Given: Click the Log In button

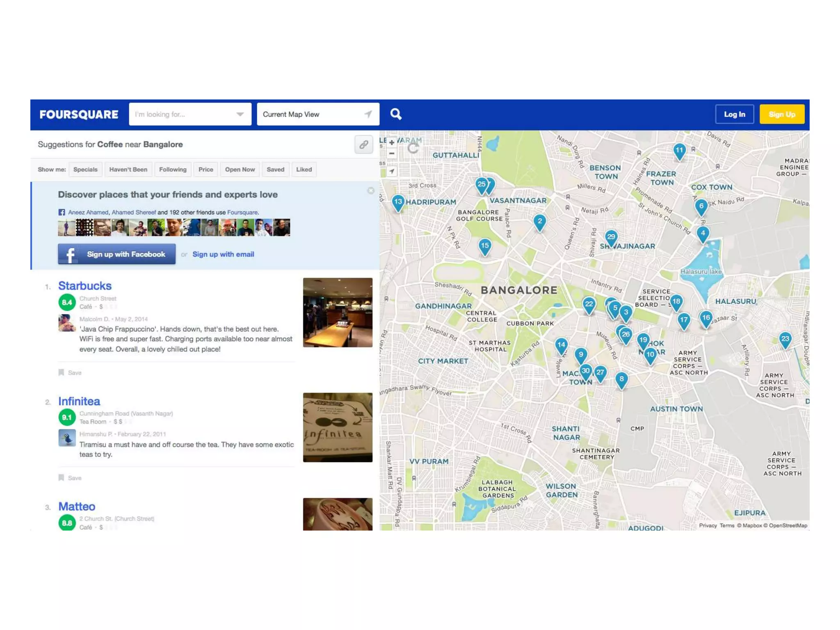Looking at the screenshot, I should pyautogui.click(x=734, y=114).
